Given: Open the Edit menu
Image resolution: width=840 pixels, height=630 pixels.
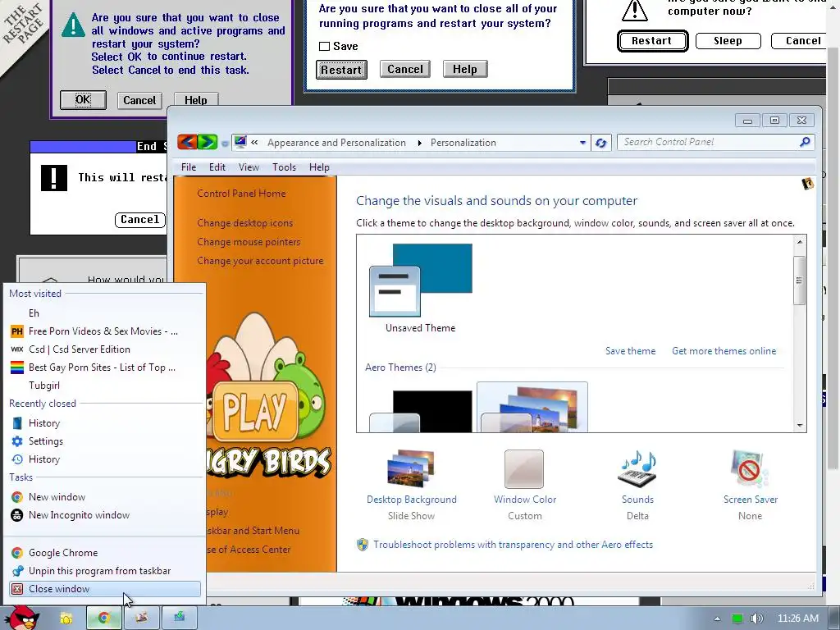Looking at the screenshot, I should pos(217,167).
